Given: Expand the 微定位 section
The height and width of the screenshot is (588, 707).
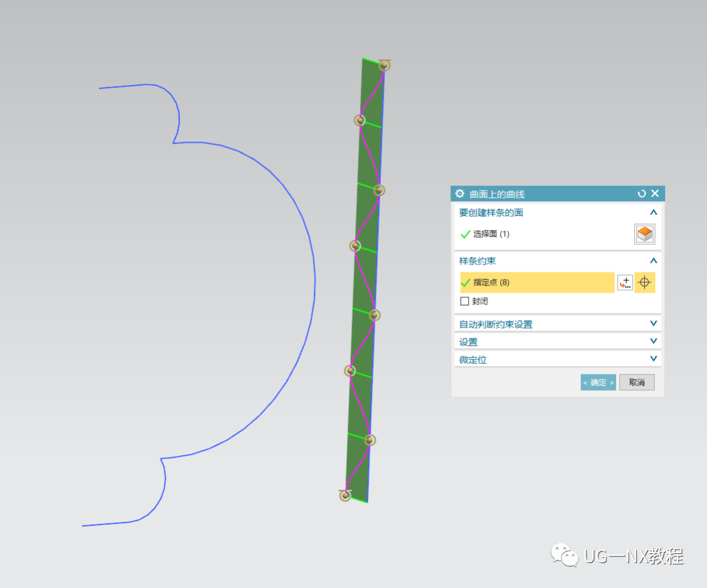Looking at the screenshot, I should coord(653,359).
